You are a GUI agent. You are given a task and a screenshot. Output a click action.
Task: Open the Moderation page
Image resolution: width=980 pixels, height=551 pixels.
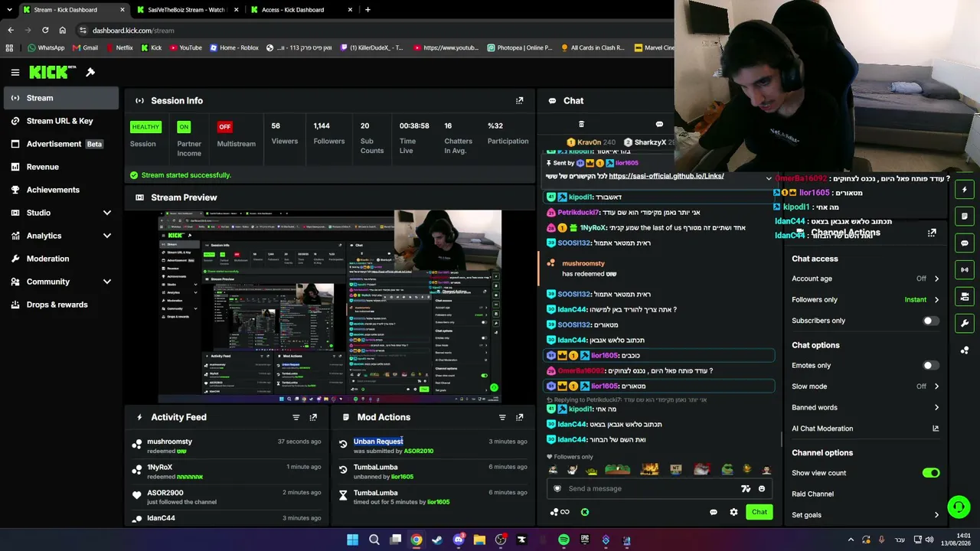[60, 259]
